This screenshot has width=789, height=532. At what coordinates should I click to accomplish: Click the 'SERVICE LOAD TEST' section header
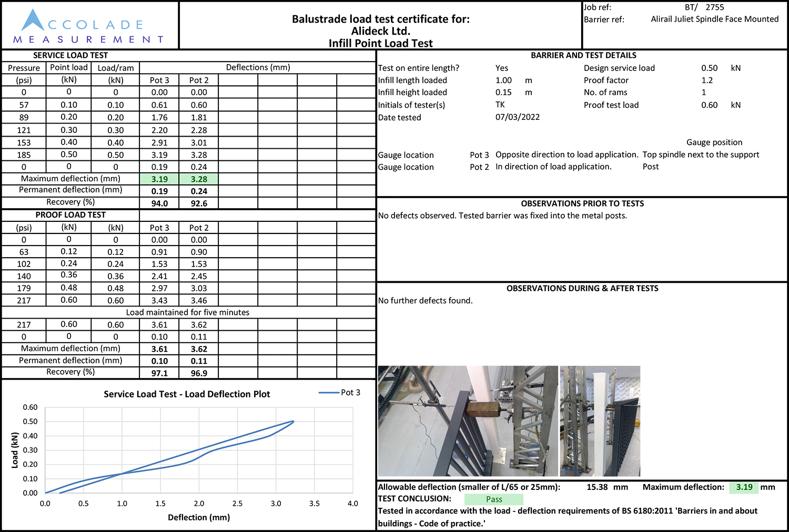[x=70, y=55]
